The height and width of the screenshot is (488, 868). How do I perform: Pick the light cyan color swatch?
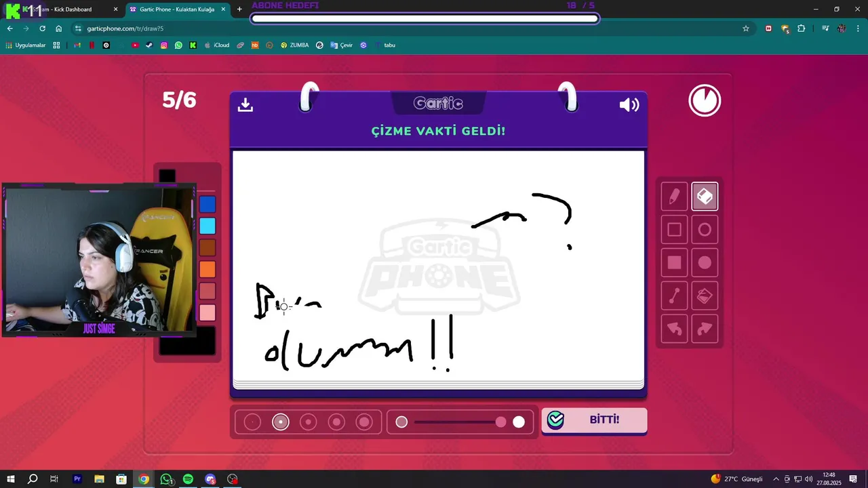tap(208, 226)
